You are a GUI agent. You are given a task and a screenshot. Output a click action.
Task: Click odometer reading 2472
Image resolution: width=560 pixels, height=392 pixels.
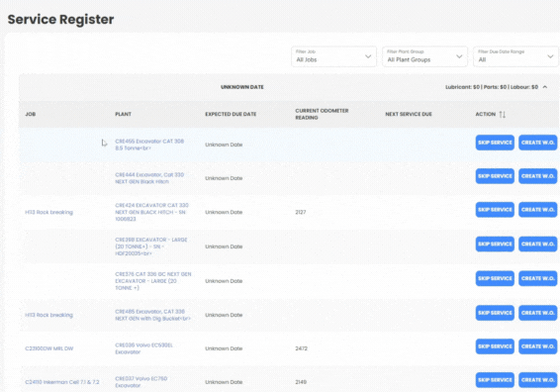click(x=301, y=348)
